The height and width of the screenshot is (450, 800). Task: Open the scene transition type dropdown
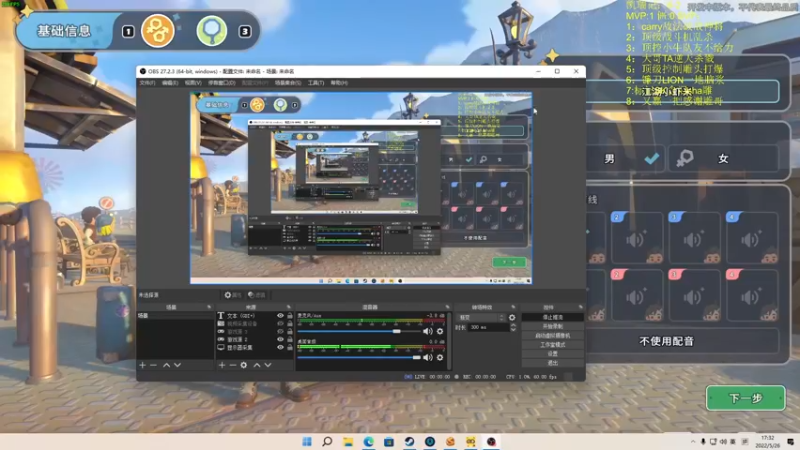[x=481, y=317]
